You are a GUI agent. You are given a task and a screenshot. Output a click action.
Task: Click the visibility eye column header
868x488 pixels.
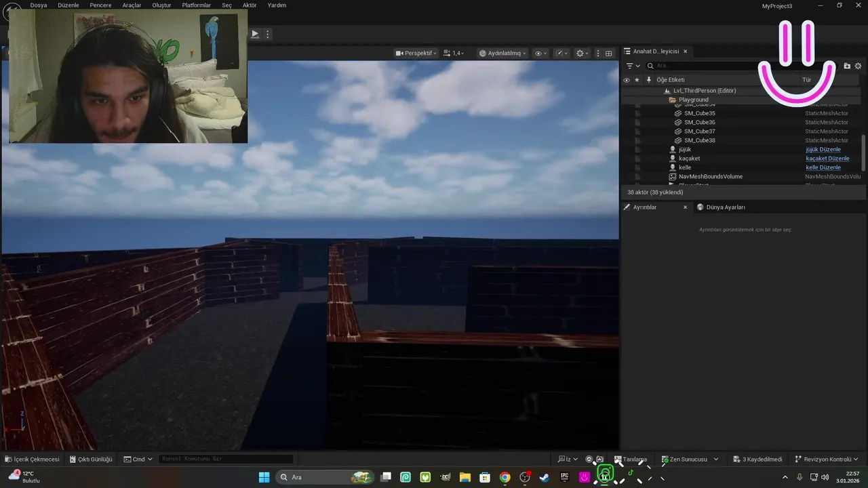(627, 80)
